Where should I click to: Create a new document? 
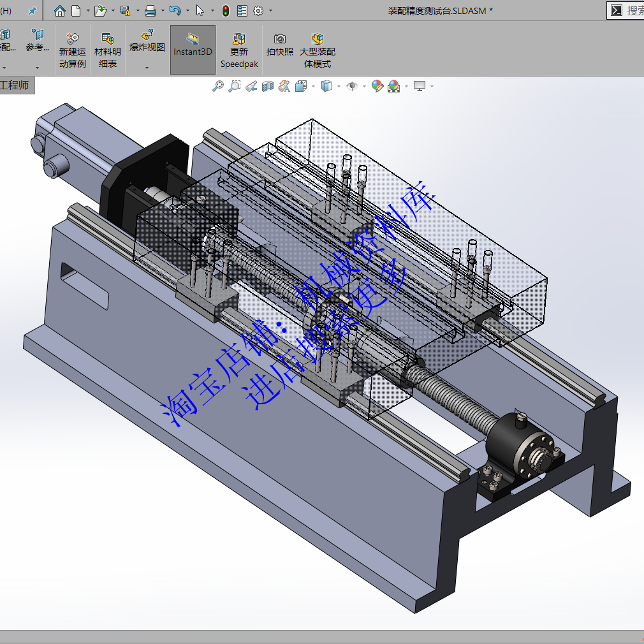tap(76, 11)
